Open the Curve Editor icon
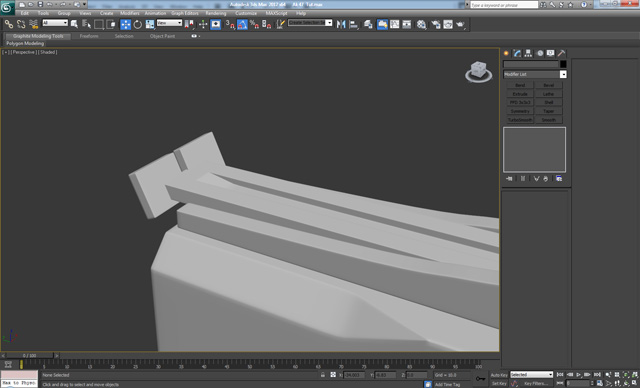The image size is (640, 388). 394,24
